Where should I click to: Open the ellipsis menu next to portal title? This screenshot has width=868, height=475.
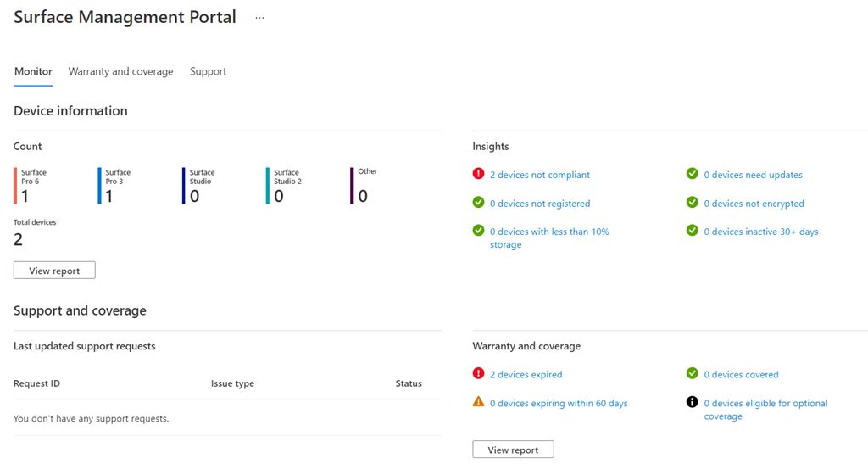point(259,18)
